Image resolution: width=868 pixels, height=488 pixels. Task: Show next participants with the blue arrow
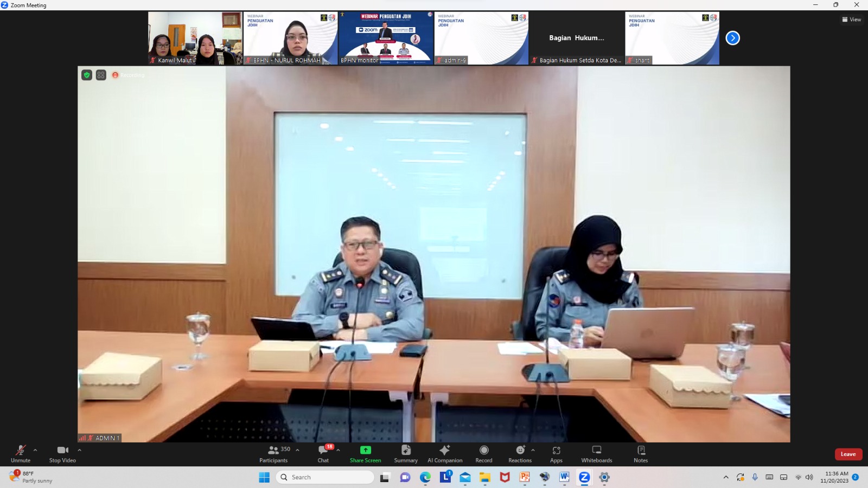[x=732, y=38]
